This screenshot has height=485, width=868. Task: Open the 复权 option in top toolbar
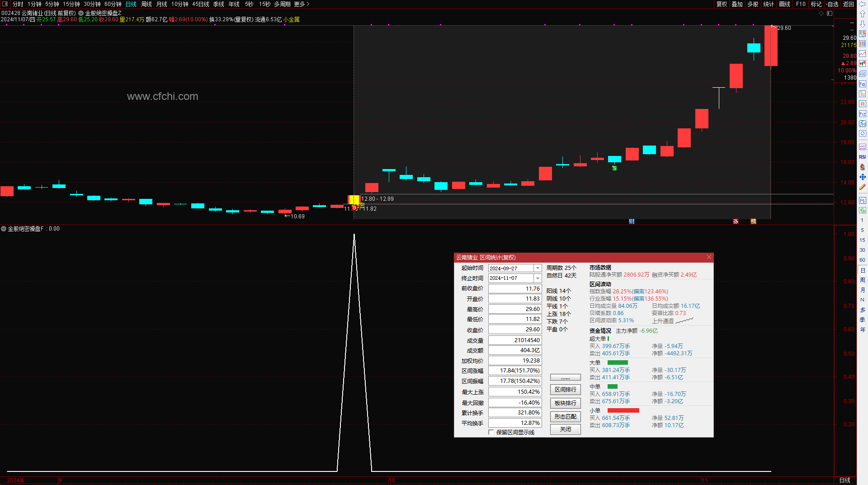[722, 4]
